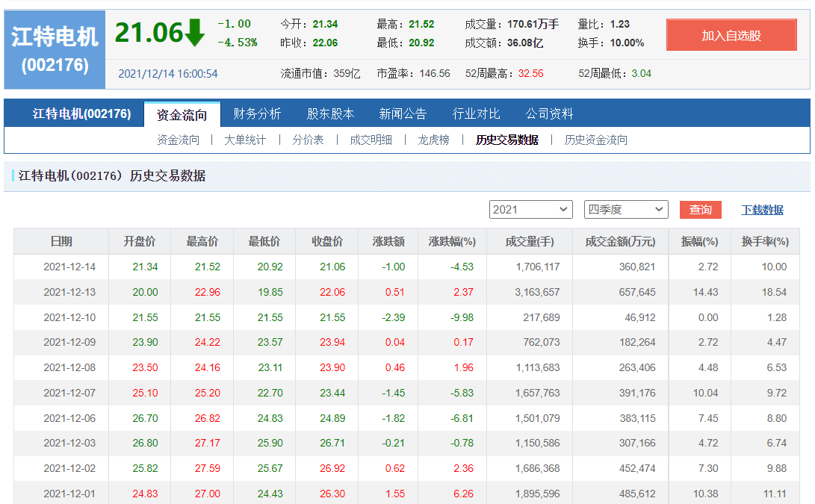
Task: Click the closing price 26.92
Action: click(332, 469)
